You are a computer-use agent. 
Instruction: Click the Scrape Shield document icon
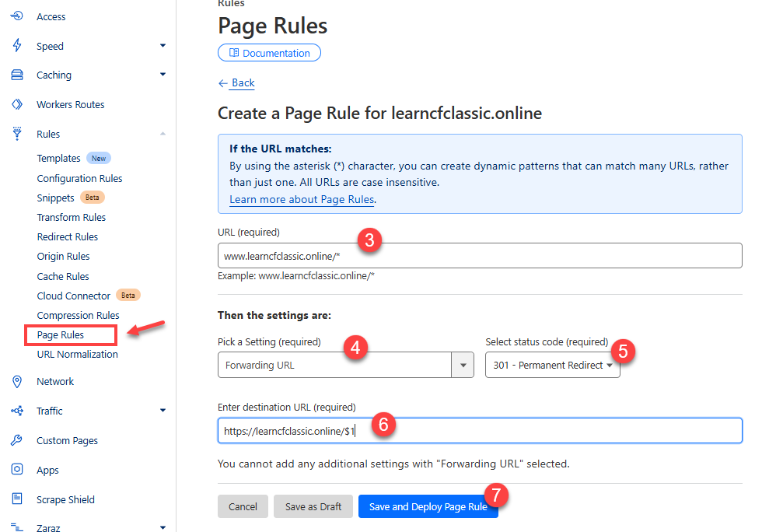(17, 499)
